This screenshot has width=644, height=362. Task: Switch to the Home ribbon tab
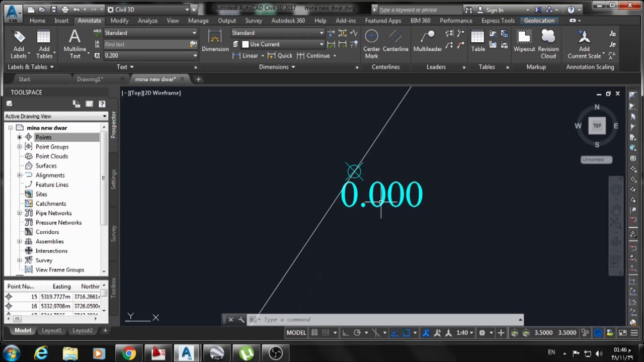coord(37,21)
